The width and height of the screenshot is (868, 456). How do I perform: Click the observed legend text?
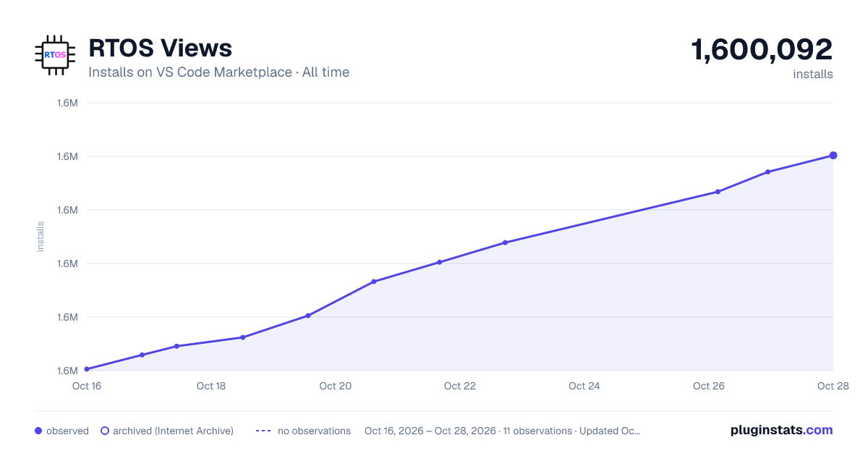[x=67, y=431]
